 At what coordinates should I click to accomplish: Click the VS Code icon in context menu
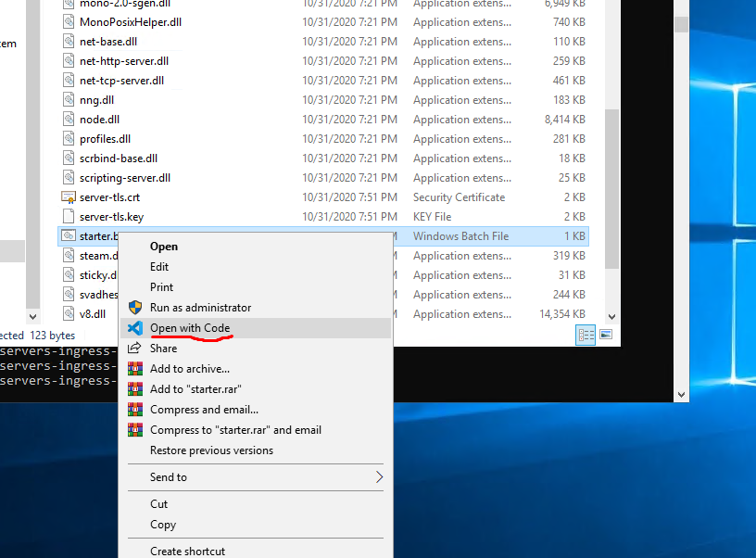click(x=134, y=328)
